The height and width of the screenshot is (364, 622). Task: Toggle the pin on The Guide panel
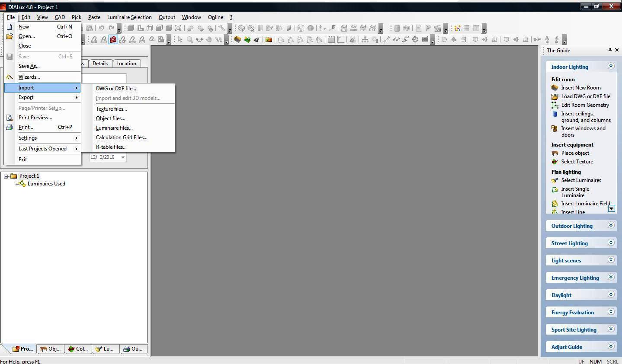[610, 50]
